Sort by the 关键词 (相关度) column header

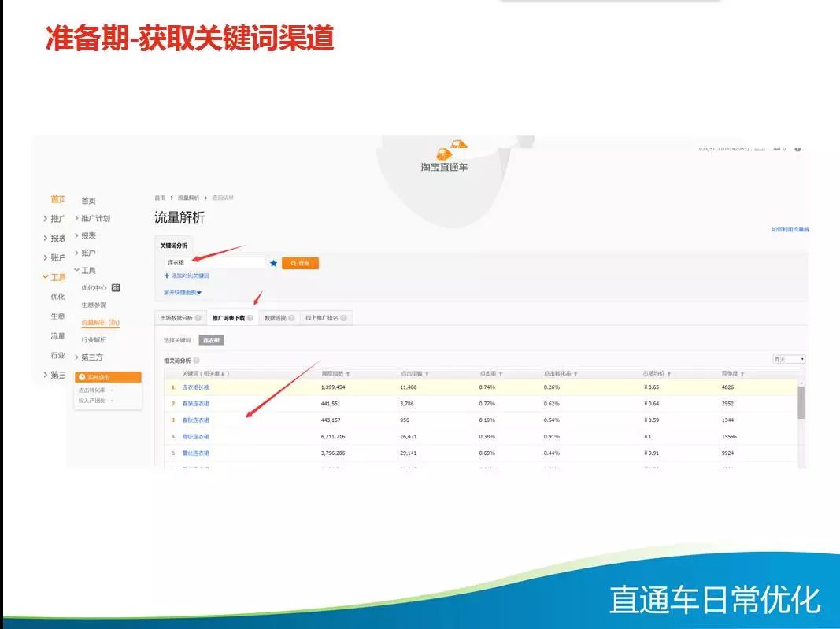205,374
